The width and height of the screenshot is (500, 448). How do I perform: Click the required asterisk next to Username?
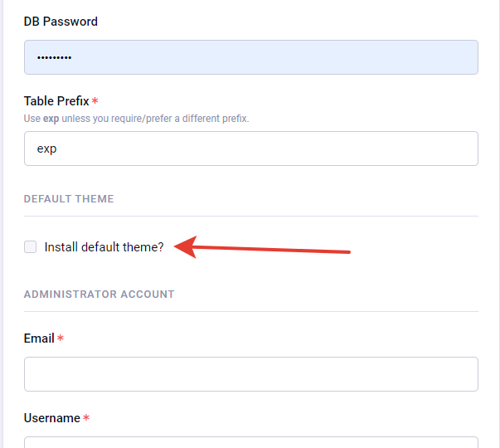tap(86, 419)
